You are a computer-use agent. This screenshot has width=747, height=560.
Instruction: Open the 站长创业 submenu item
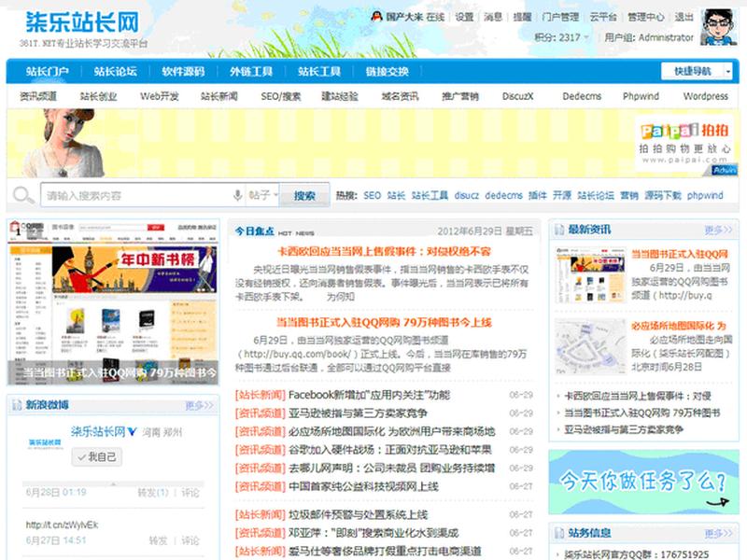tap(98, 96)
